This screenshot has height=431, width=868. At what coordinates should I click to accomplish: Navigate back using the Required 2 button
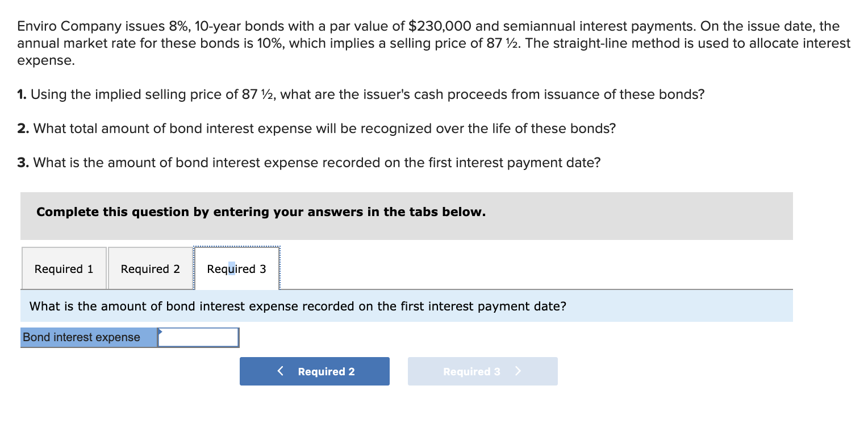[x=314, y=371]
